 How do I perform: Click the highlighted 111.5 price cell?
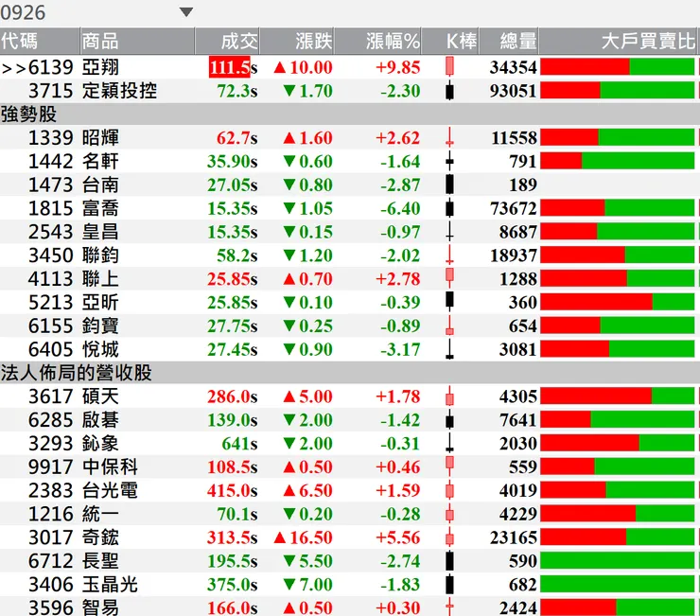click(x=230, y=67)
